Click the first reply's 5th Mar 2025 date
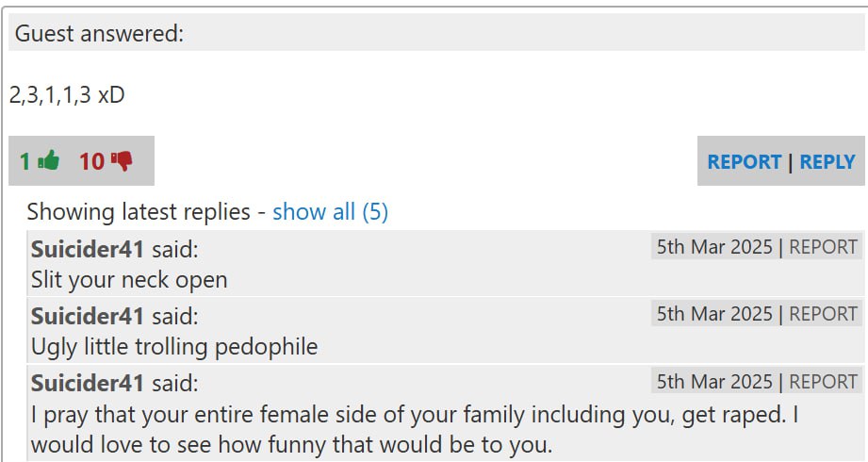The image size is (868, 462). point(713,247)
